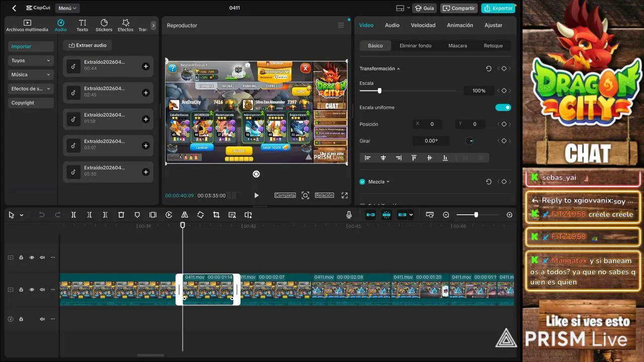Viewport: 644px width, 362px height.
Task: Expand the Música category
Action: tap(31, 74)
